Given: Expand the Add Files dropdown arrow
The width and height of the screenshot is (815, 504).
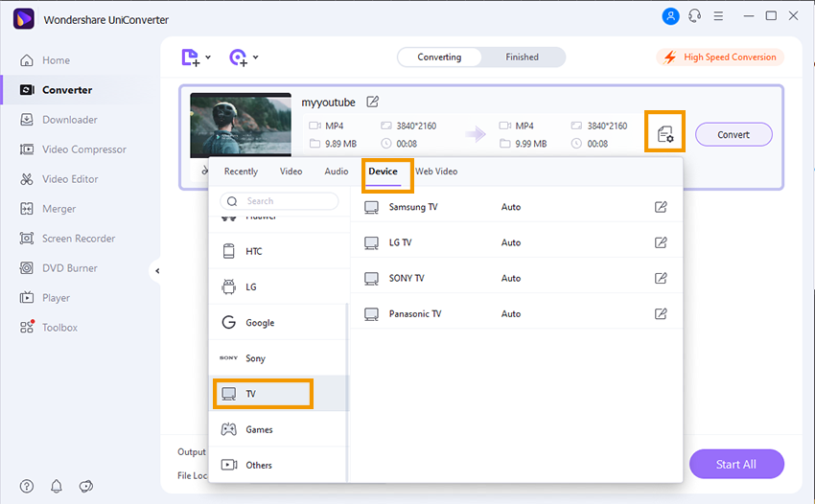Looking at the screenshot, I should coord(208,58).
